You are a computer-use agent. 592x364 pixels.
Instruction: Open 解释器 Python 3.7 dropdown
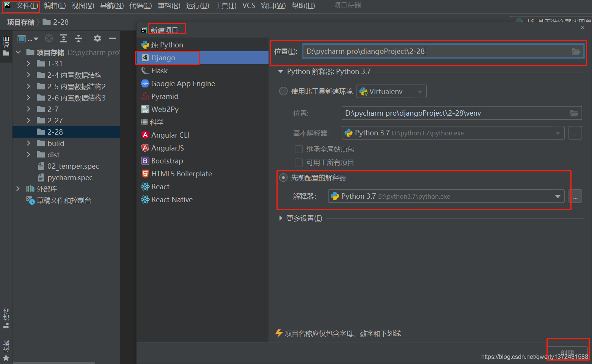click(x=446, y=196)
